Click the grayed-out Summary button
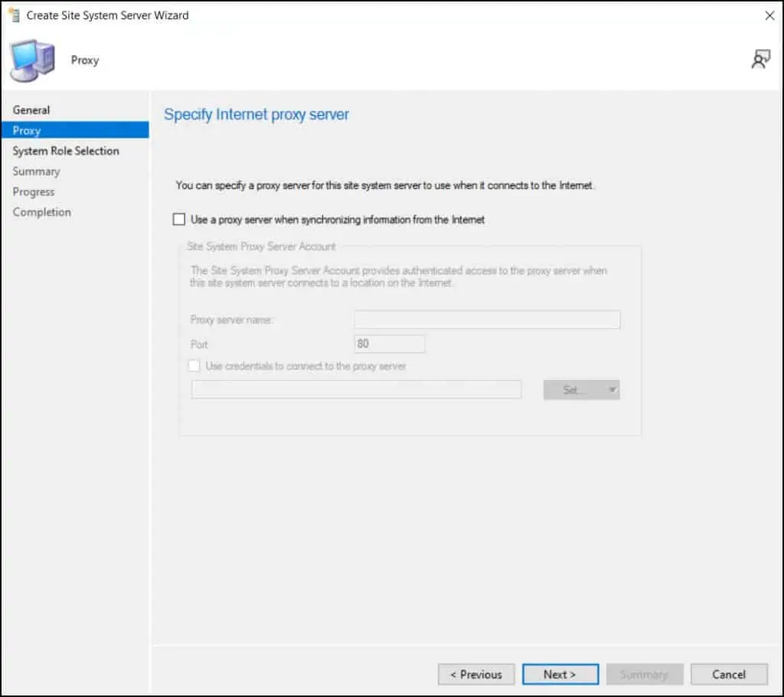The height and width of the screenshot is (697, 784). (x=644, y=674)
